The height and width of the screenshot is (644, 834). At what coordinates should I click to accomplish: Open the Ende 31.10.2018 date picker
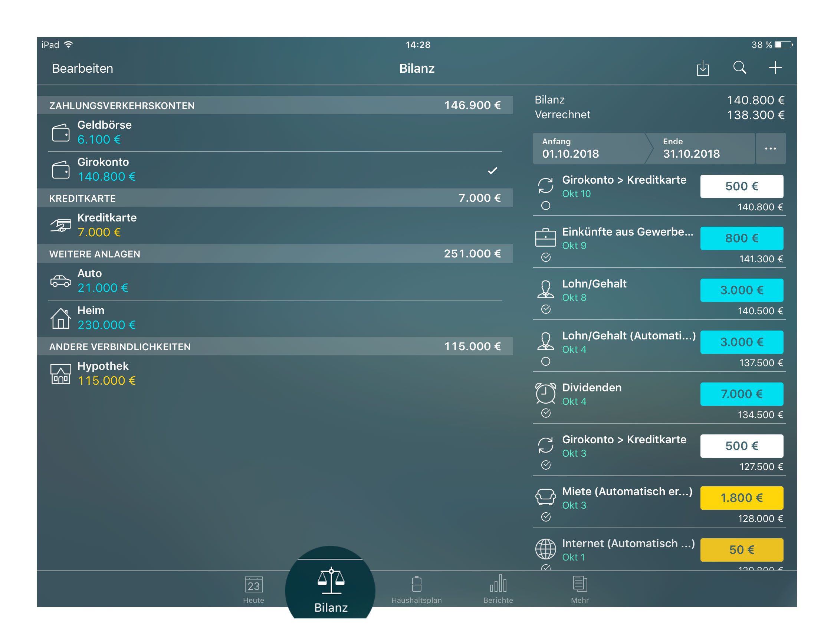(x=702, y=148)
